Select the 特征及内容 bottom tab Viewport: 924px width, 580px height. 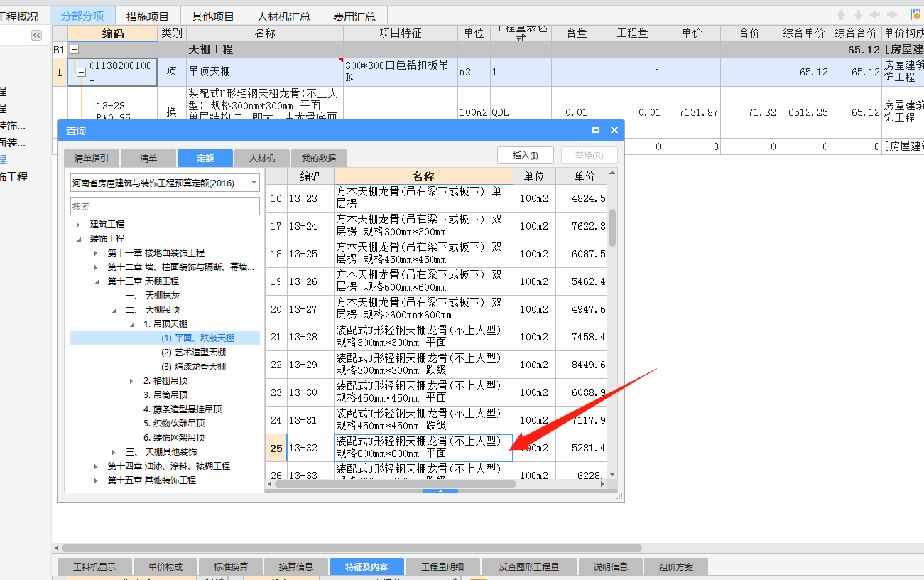pos(366,566)
